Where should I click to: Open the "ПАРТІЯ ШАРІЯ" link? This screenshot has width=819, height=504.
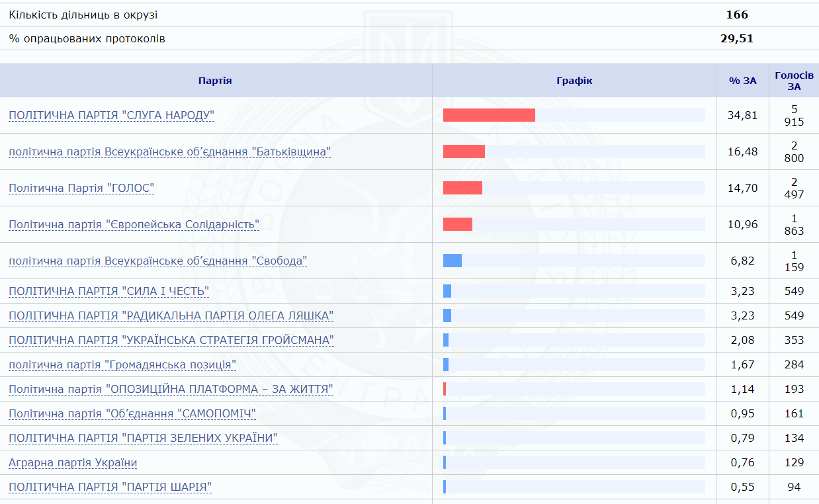point(110,487)
